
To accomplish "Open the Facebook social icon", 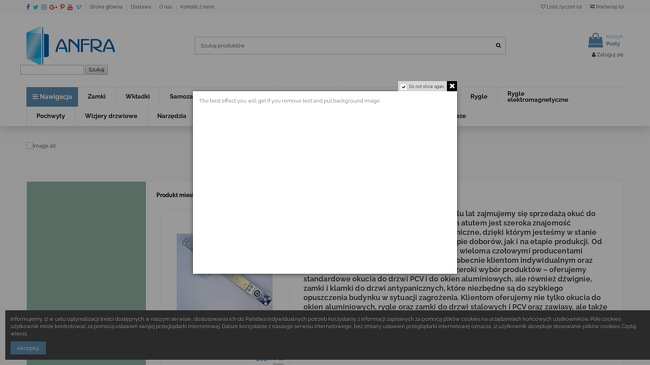I will click(28, 7).
